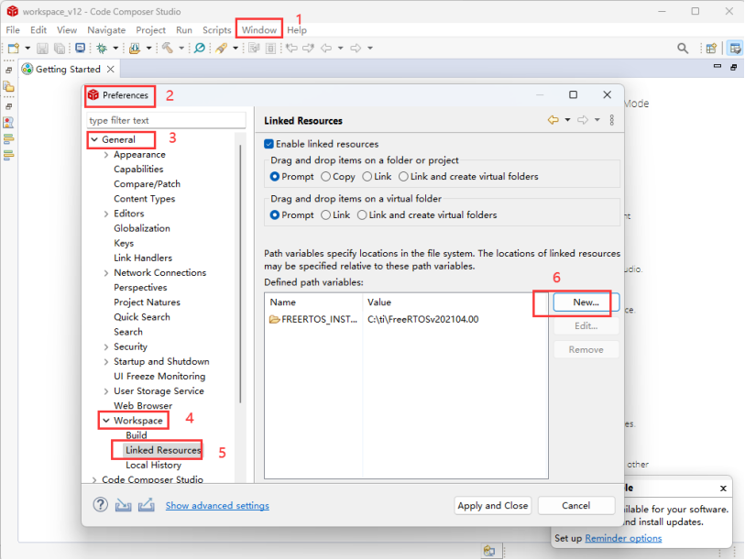Viewport: 745px width, 560px height.
Task: Expand the Security tree node
Action: [x=106, y=346]
